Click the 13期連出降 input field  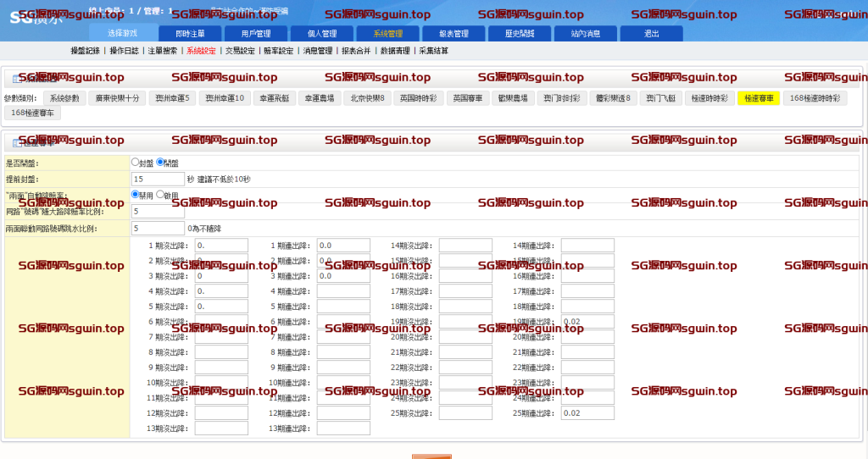coord(344,429)
